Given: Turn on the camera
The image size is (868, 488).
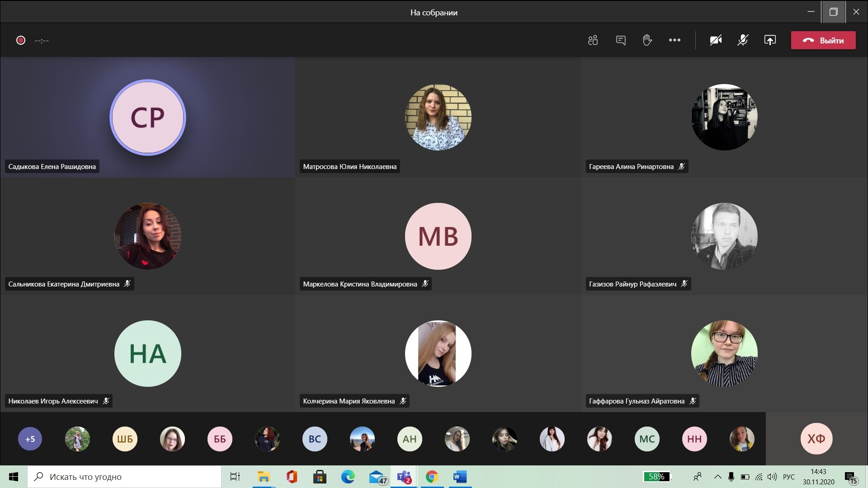Looking at the screenshot, I should [x=716, y=40].
